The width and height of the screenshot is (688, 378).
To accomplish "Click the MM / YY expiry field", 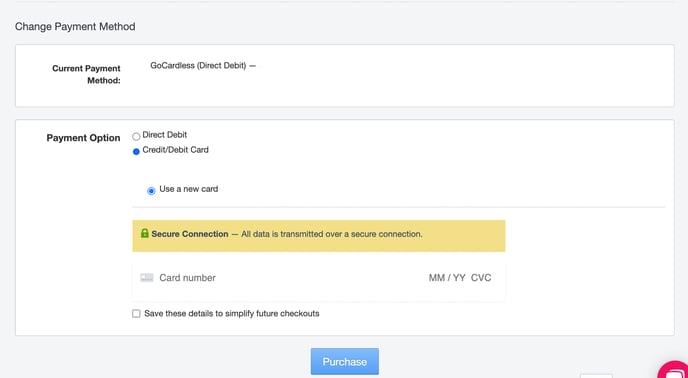I will [447, 278].
